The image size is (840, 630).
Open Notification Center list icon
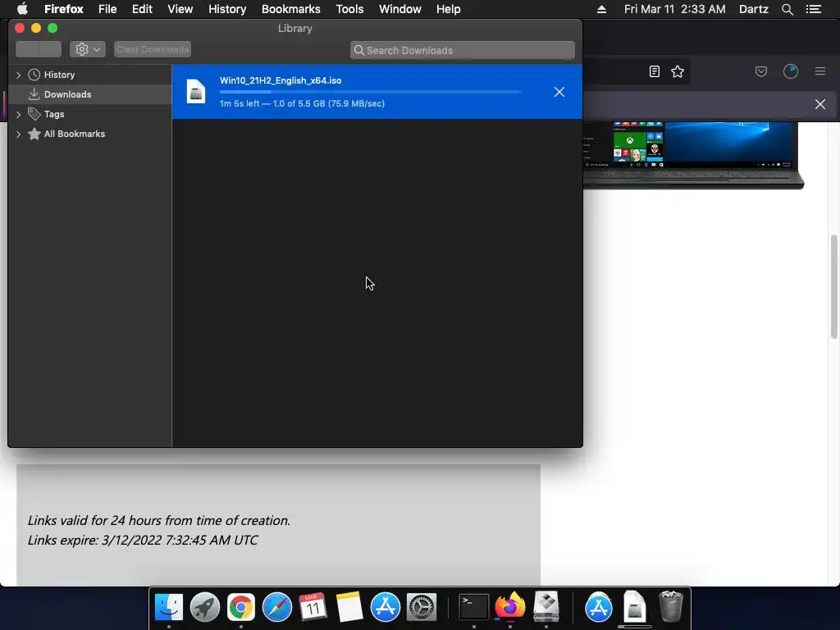tap(814, 9)
